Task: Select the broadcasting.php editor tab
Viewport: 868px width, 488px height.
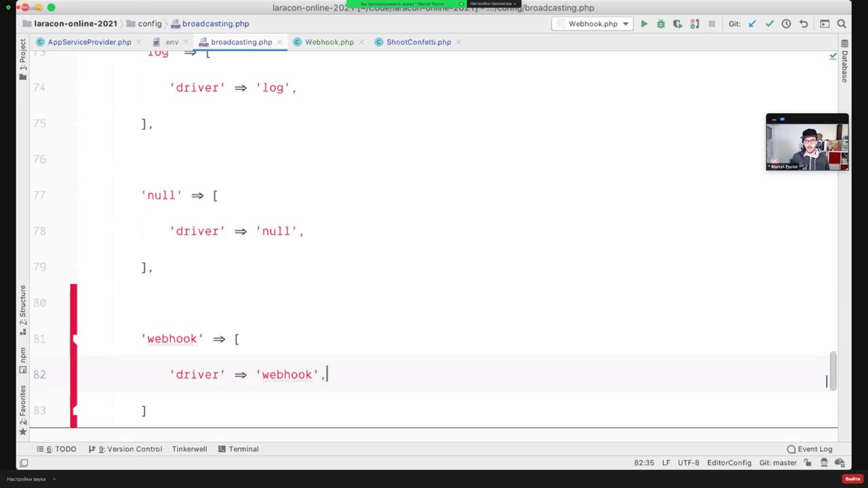Action: tap(241, 42)
